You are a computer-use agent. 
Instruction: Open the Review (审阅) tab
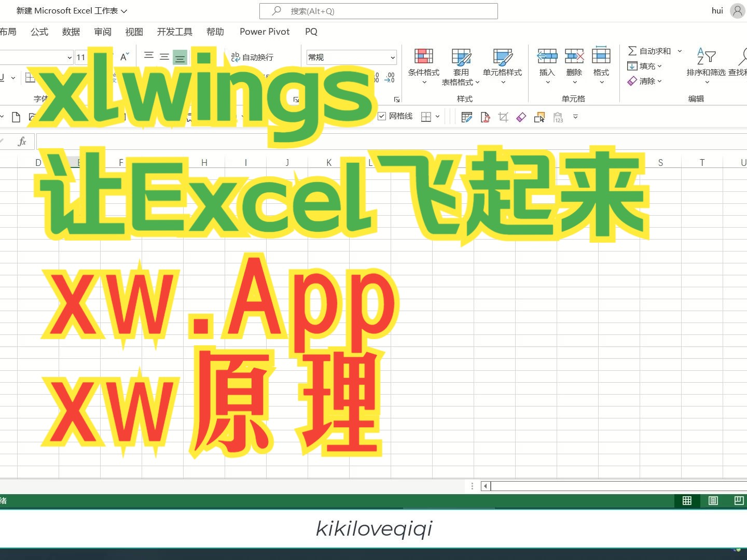(103, 32)
